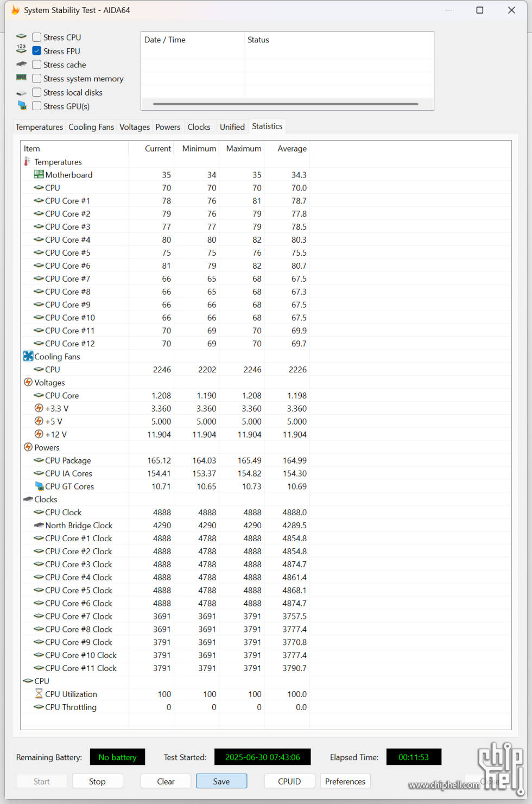Click the Stress cache chip icon
This screenshot has height=804, width=532.
(x=21, y=64)
